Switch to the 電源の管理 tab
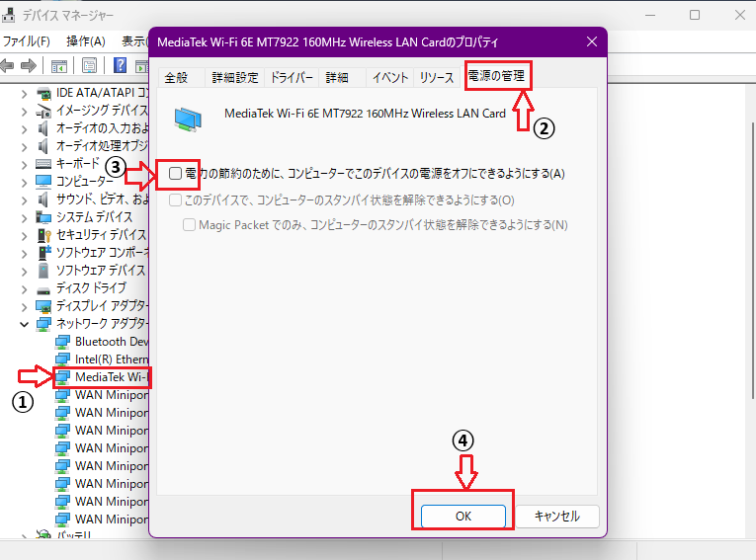This screenshot has width=756, height=560. (x=496, y=76)
